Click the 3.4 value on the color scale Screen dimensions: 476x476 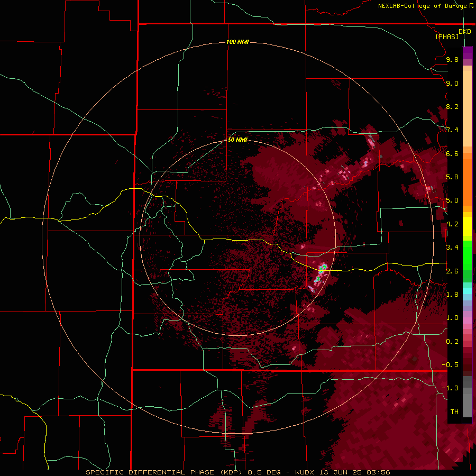[x=452, y=248]
